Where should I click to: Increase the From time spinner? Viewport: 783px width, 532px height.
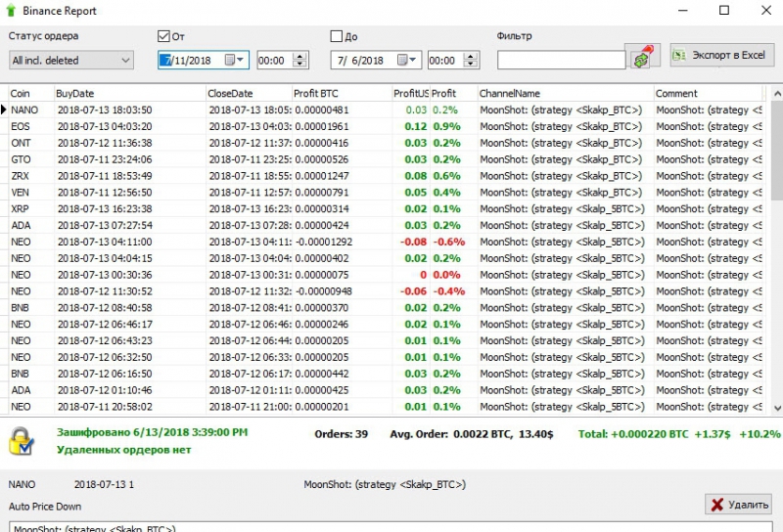[299, 56]
